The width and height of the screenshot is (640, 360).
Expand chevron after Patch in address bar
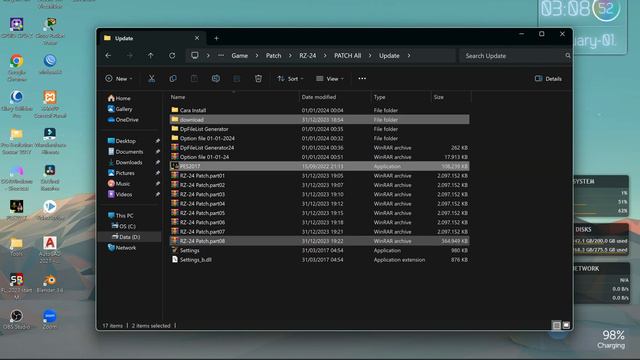click(290, 56)
